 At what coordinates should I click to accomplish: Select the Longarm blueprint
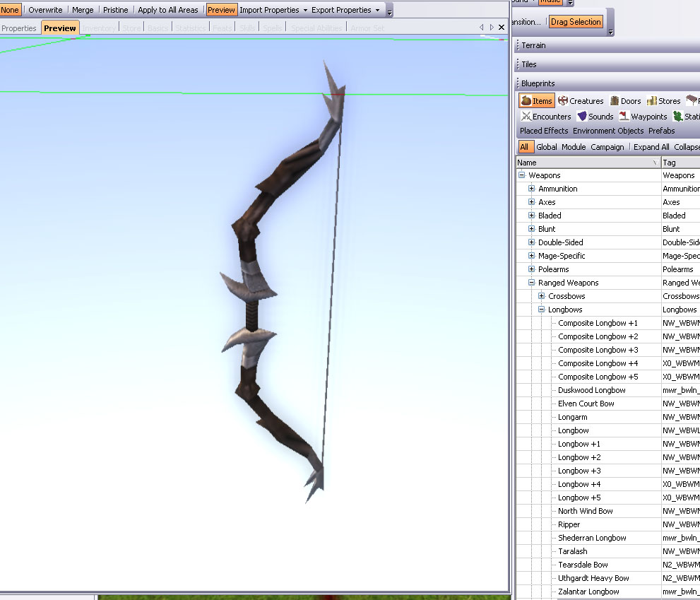click(572, 417)
